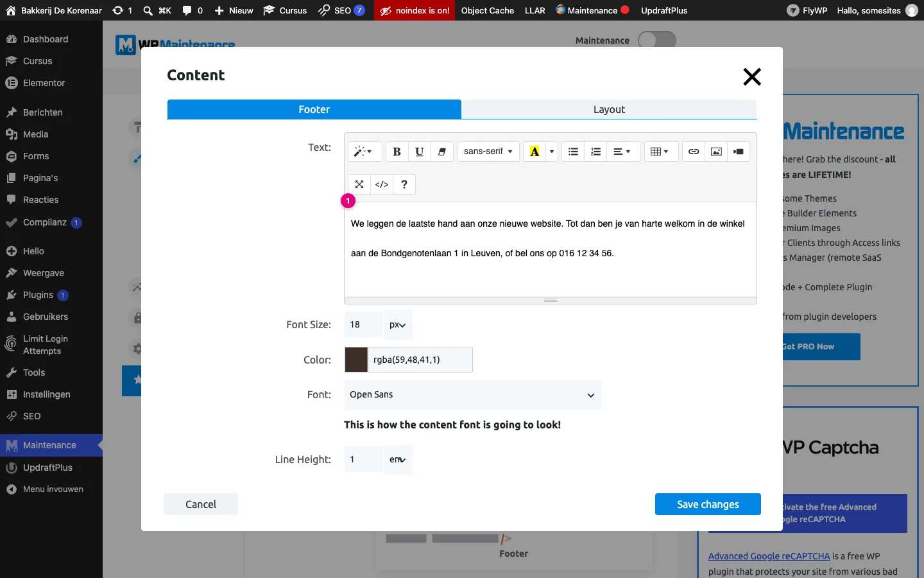Click the eraser remove font style icon
924x578 pixels.
tap(442, 152)
